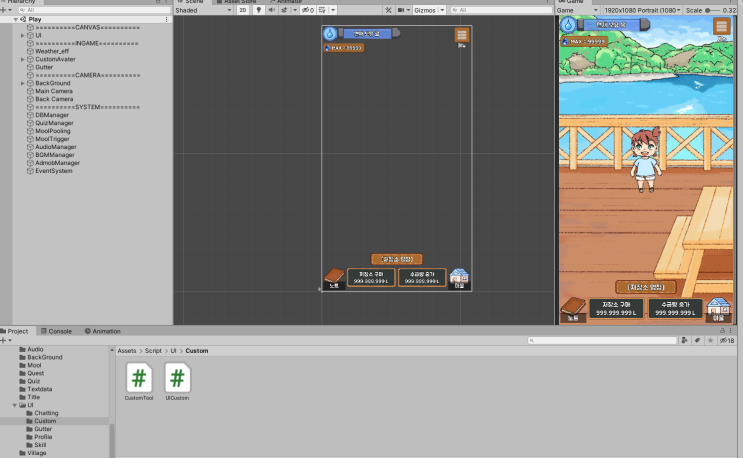The width and height of the screenshot is (743, 458).
Task: Focus the Project search field
Action: (602, 340)
